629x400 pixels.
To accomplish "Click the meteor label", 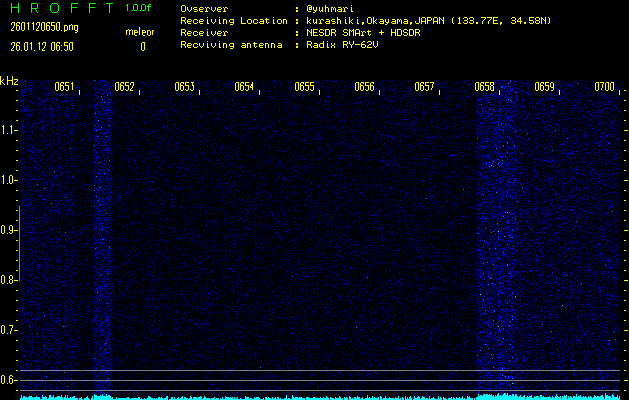I will coord(140,32).
